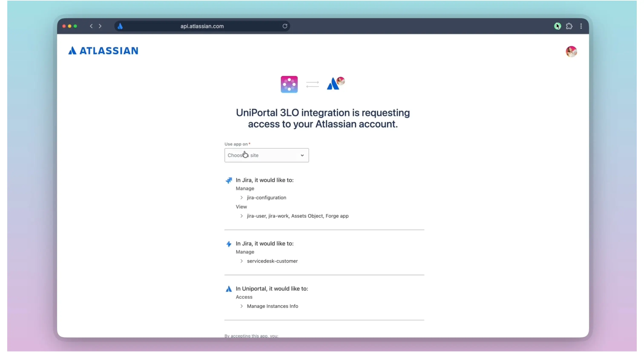
Task: Click the first 'In Jira, it would like to:' heading
Action: coord(264,180)
